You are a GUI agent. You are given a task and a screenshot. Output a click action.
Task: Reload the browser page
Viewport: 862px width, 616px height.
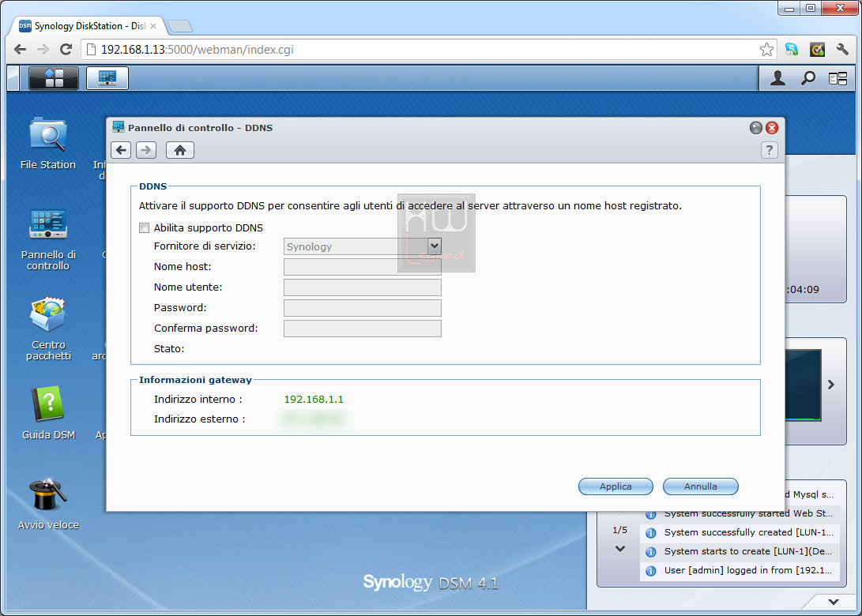[66, 50]
